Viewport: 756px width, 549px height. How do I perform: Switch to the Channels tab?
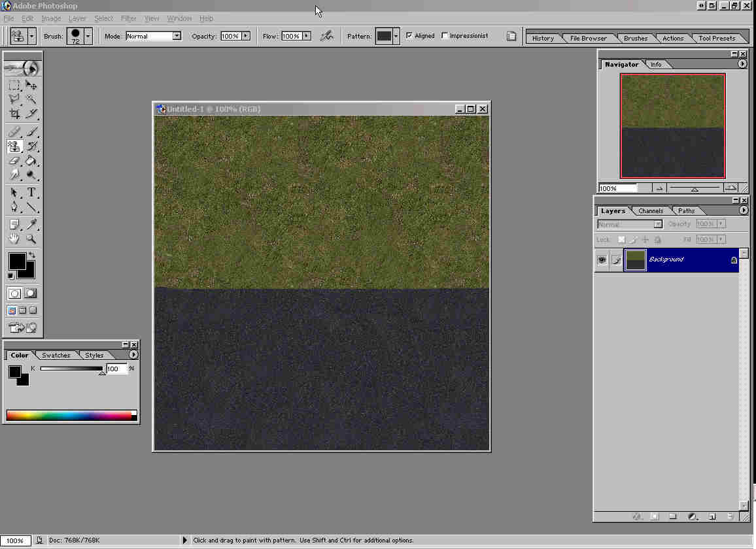pyautogui.click(x=651, y=211)
